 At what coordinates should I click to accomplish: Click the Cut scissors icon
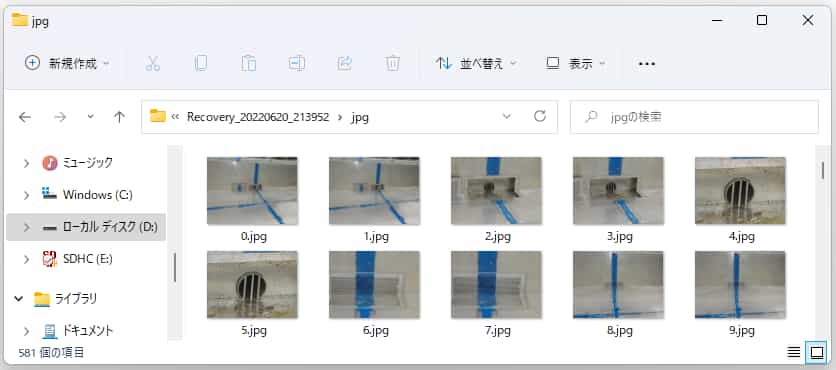[x=152, y=63]
